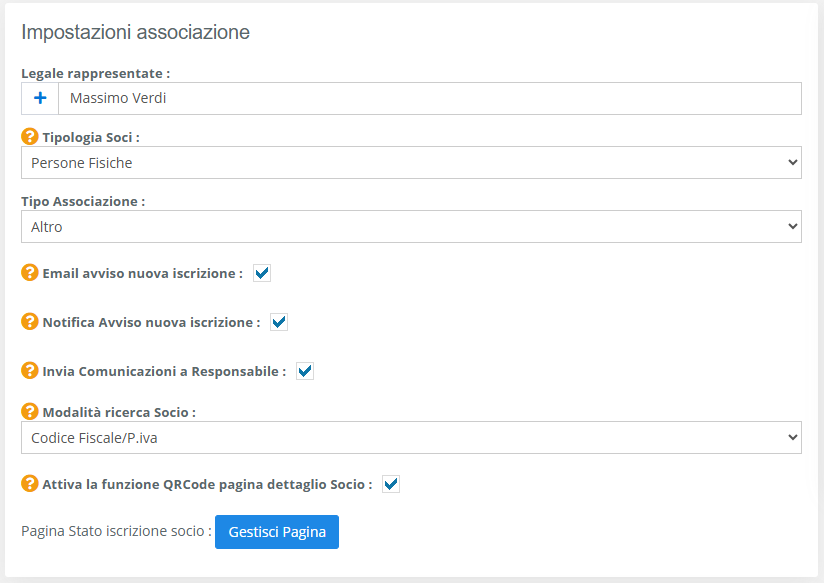The image size is (824, 583).
Task: Select the Tipo Associazione question mark helper
Action: tap(29, 201)
